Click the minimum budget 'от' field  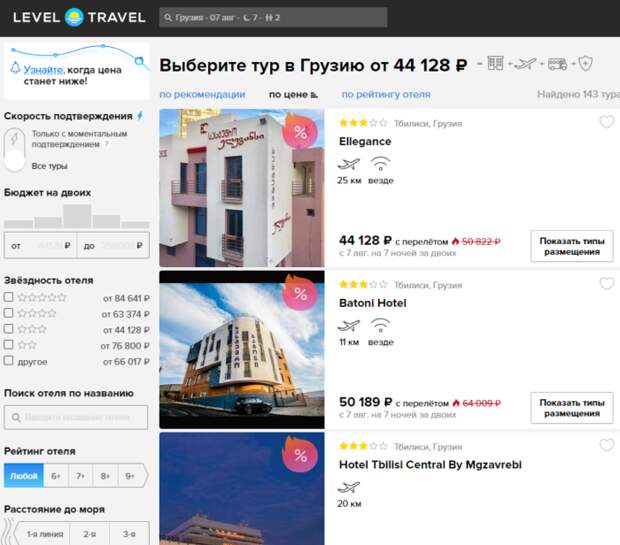[40, 246]
